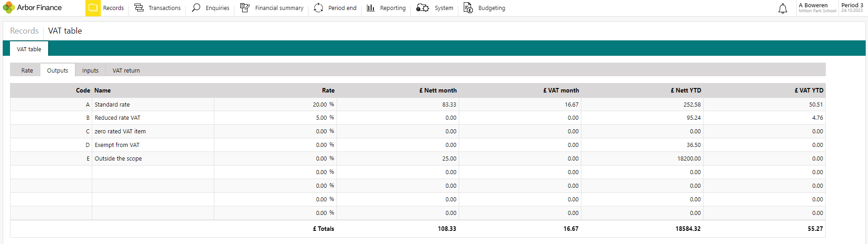The height and width of the screenshot is (244, 868).
Task: Click the £ Nett month column header
Action: point(438,90)
